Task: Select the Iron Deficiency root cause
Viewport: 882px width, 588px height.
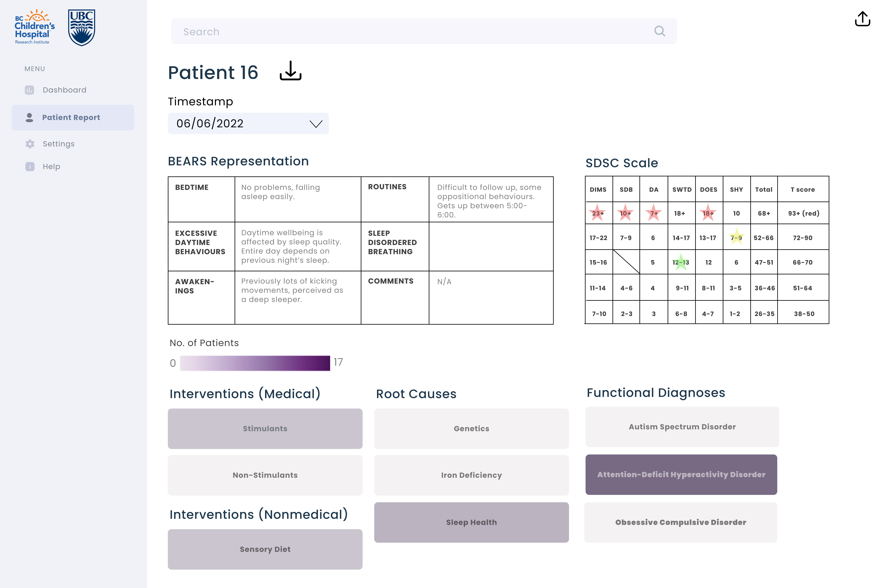Action: [471, 475]
